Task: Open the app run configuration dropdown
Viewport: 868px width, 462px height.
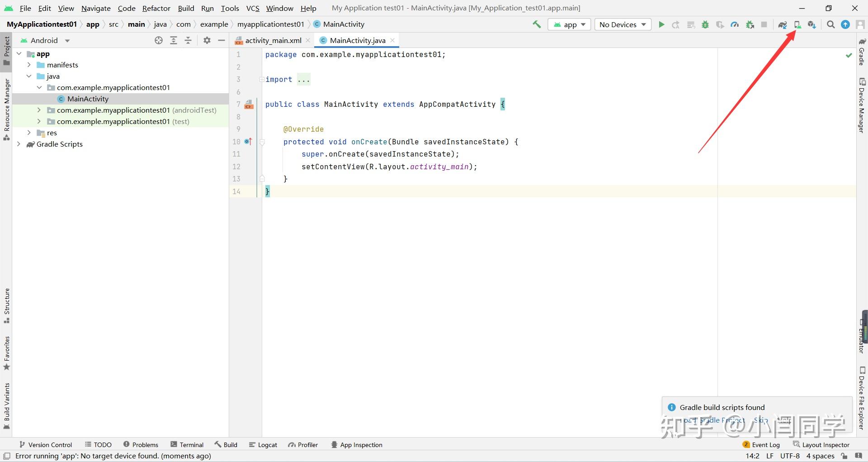Action: click(x=569, y=24)
